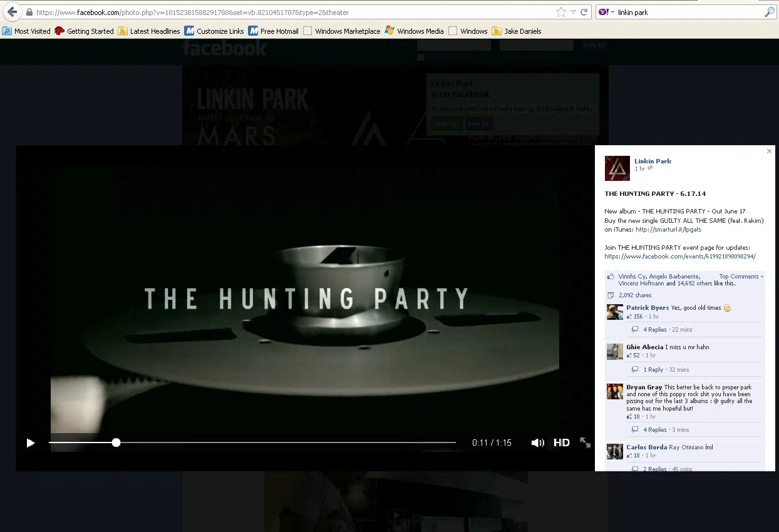Expand 4 Replies under Patrick Byers comment

click(x=655, y=330)
